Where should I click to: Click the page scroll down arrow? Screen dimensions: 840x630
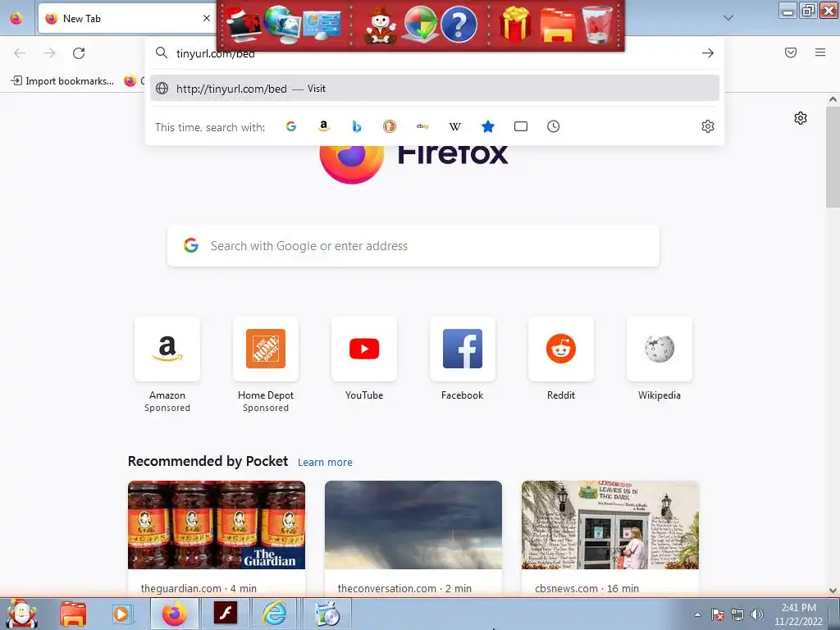[x=833, y=590]
